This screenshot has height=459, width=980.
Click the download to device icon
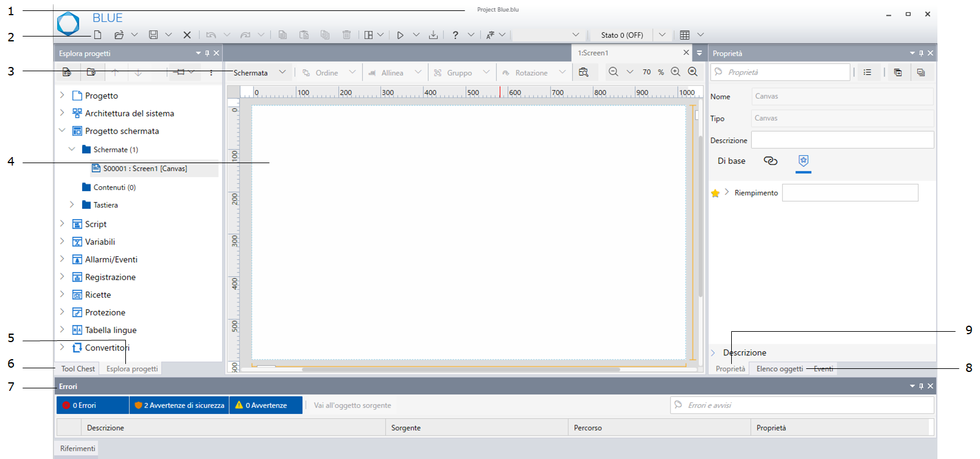[x=433, y=35]
